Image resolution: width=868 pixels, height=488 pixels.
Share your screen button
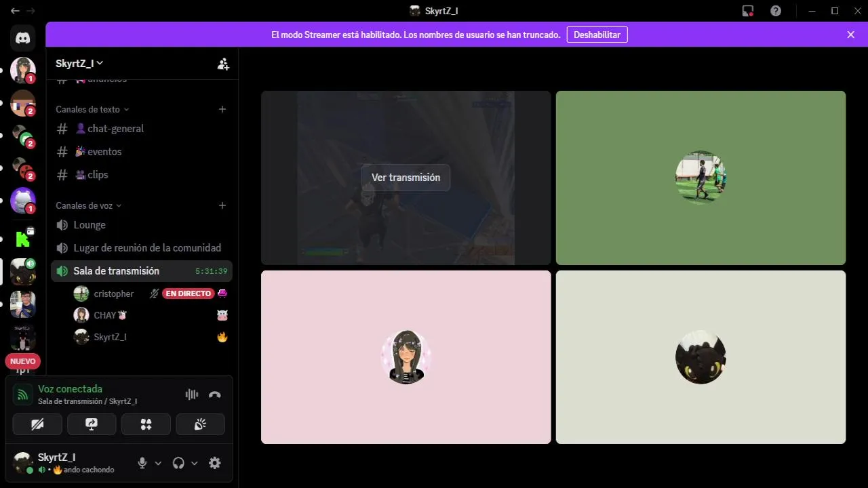[x=92, y=424]
